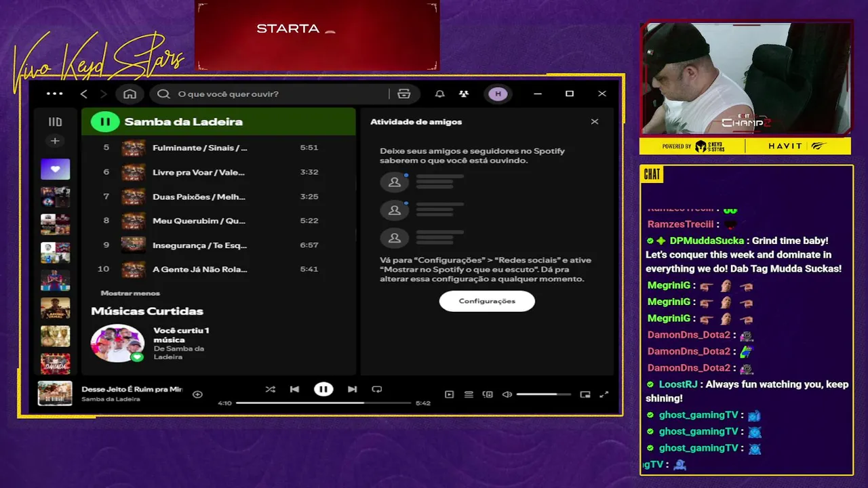The height and width of the screenshot is (488, 868).
Task: Play track 5 'Fulminante / Sinais'
Action: tap(218, 148)
